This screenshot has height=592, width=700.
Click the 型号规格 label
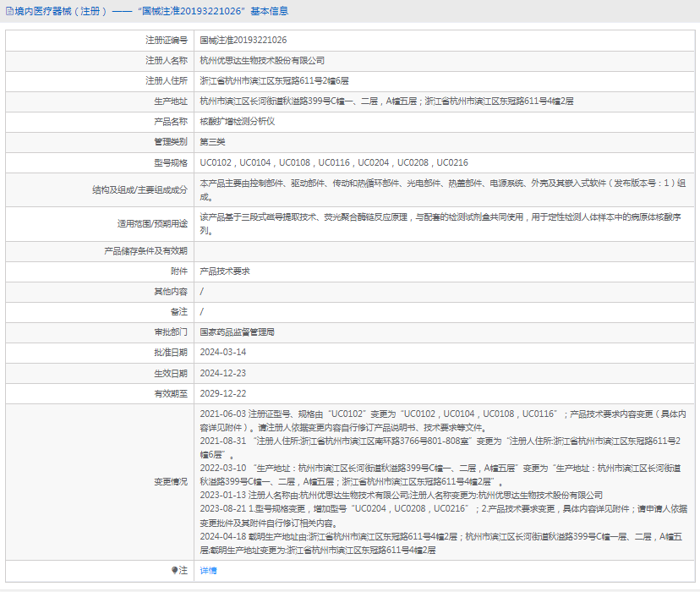click(x=171, y=162)
